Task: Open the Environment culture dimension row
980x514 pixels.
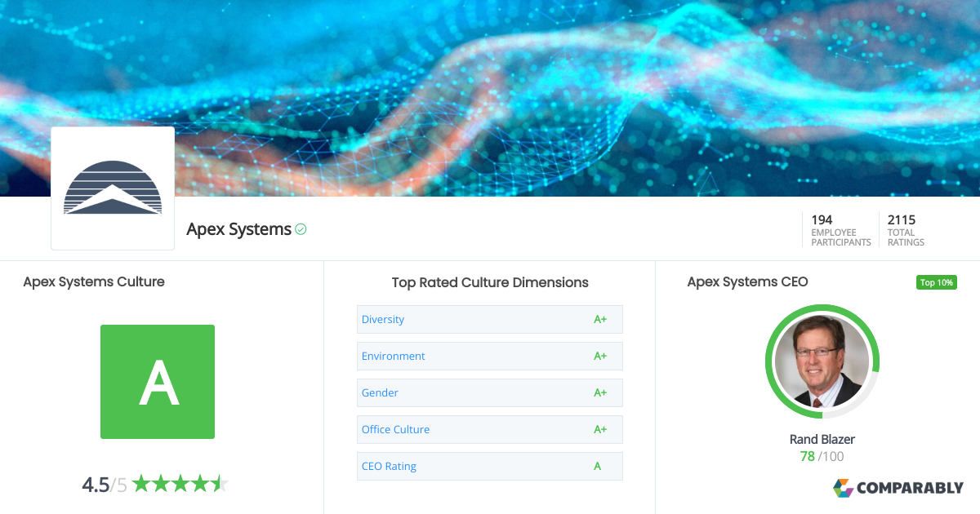Action: coord(490,356)
